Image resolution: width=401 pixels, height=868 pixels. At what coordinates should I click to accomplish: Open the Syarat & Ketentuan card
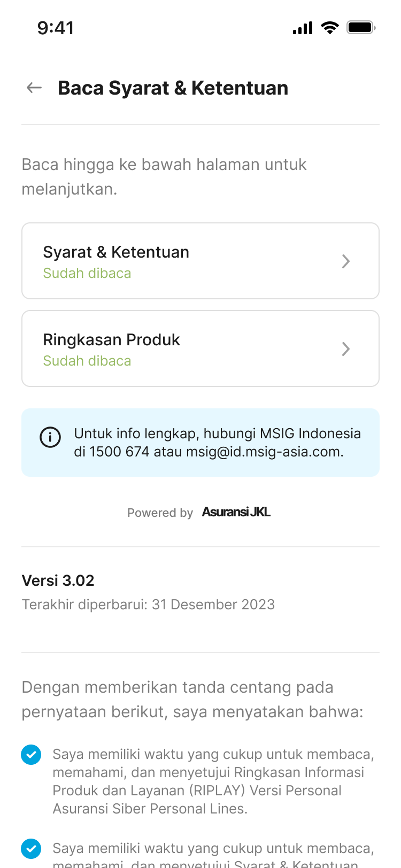(200, 261)
